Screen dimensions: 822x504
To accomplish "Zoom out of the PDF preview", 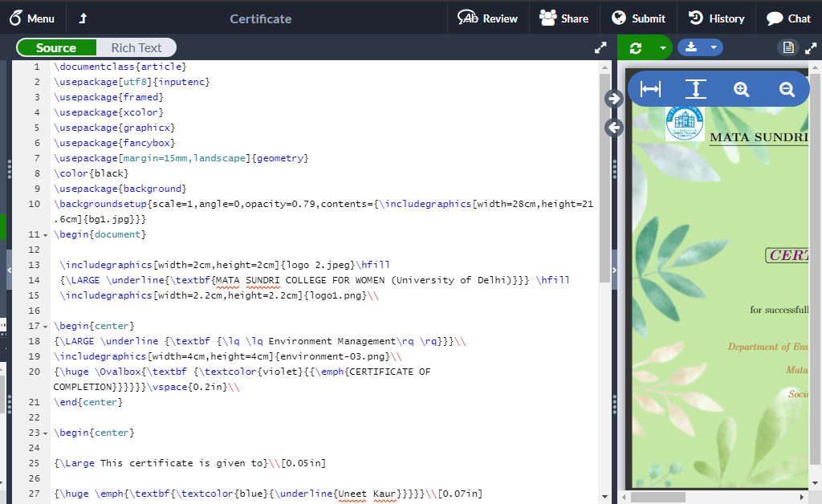I will point(787,90).
